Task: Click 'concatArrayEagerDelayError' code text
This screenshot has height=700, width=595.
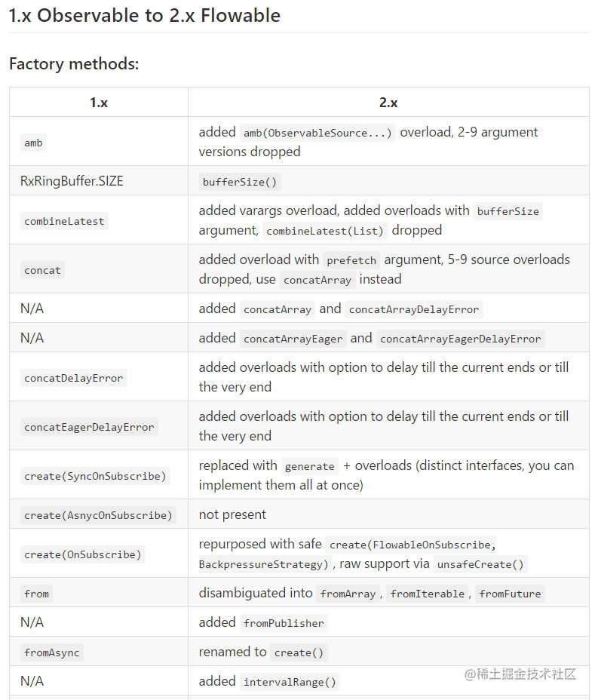Action: tap(460, 339)
